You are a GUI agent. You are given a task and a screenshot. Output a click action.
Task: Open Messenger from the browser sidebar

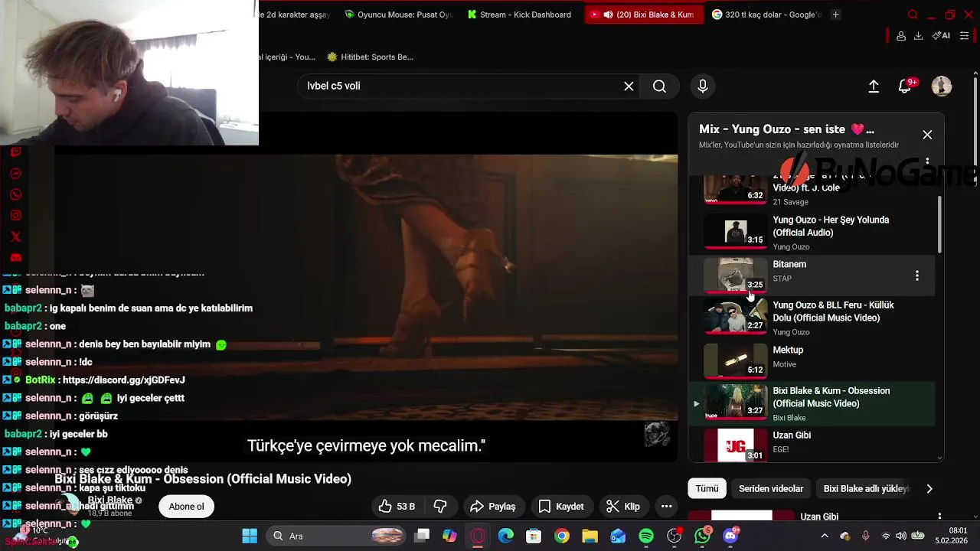(x=15, y=174)
